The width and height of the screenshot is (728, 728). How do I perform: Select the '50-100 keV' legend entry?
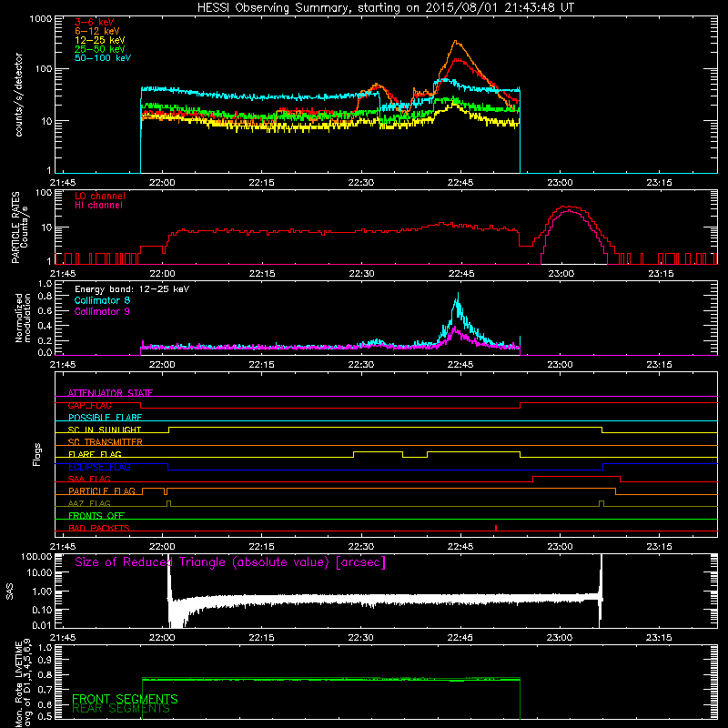(103, 58)
